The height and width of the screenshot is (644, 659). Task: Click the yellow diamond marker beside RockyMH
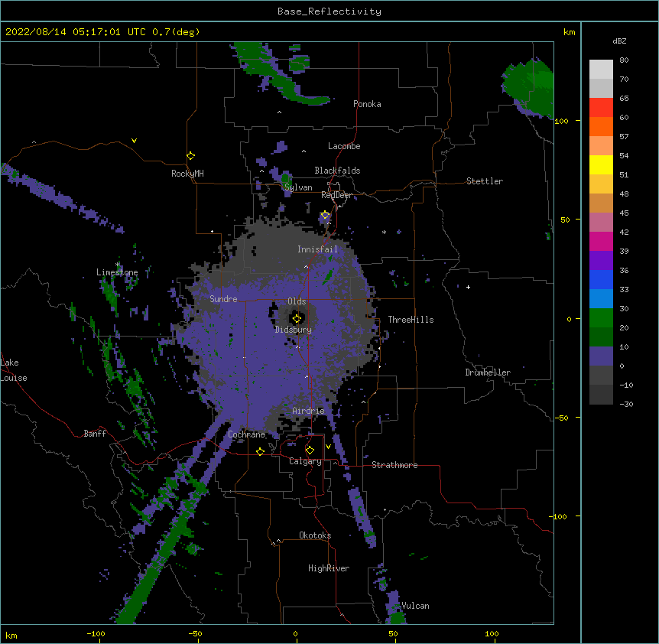[x=191, y=156]
